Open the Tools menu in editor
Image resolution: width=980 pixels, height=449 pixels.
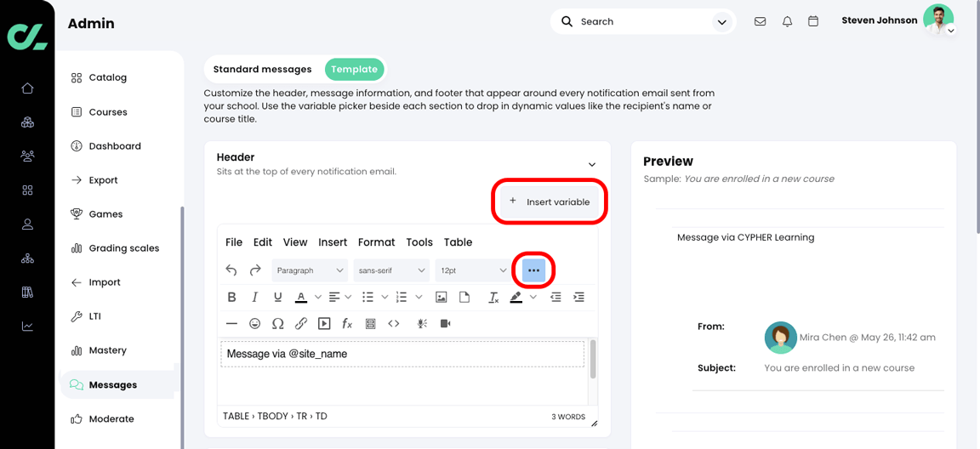419,242
